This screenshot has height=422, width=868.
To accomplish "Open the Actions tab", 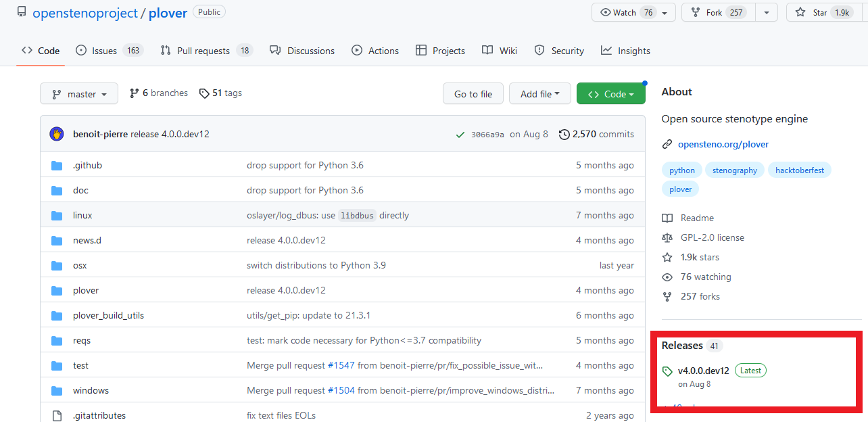I will pyautogui.click(x=375, y=51).
